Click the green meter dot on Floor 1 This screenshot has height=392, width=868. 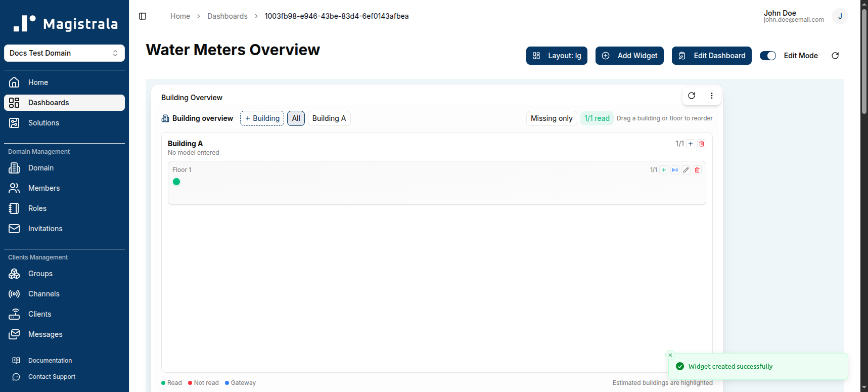[x=176, y=182]
